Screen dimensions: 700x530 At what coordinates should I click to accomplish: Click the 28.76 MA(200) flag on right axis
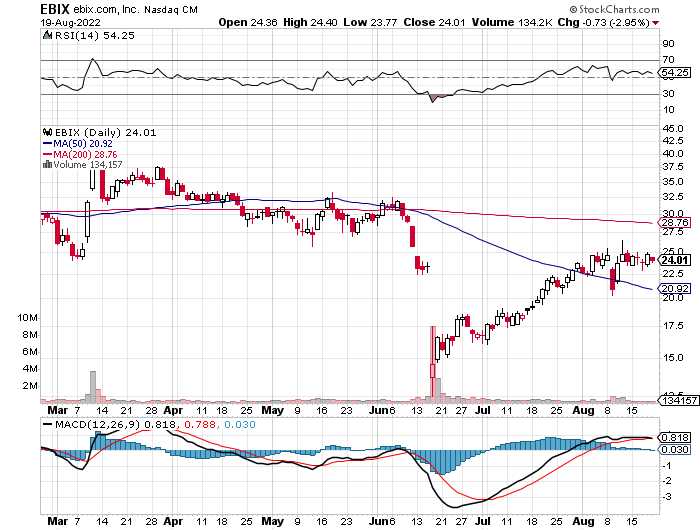(x=675, y=222)
